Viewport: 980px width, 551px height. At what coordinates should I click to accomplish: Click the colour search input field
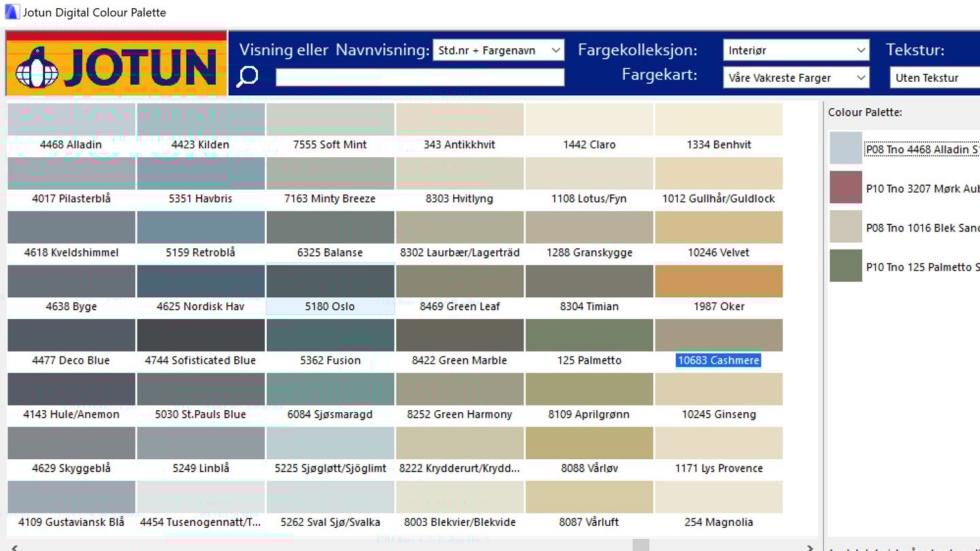click(x=419, y=78)
